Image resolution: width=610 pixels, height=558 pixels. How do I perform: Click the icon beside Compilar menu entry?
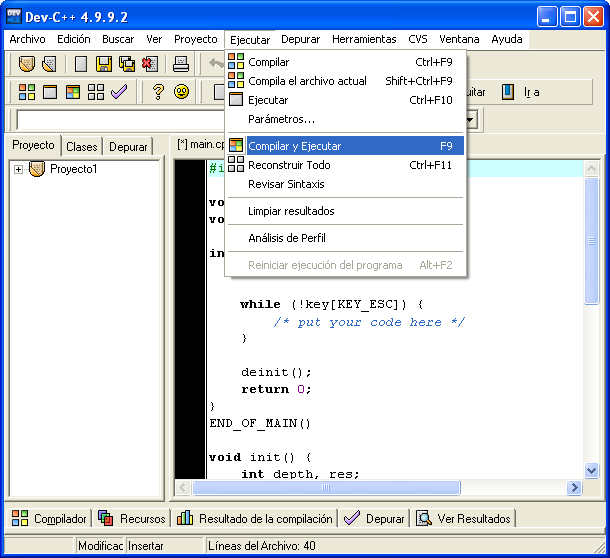point(236,61)
